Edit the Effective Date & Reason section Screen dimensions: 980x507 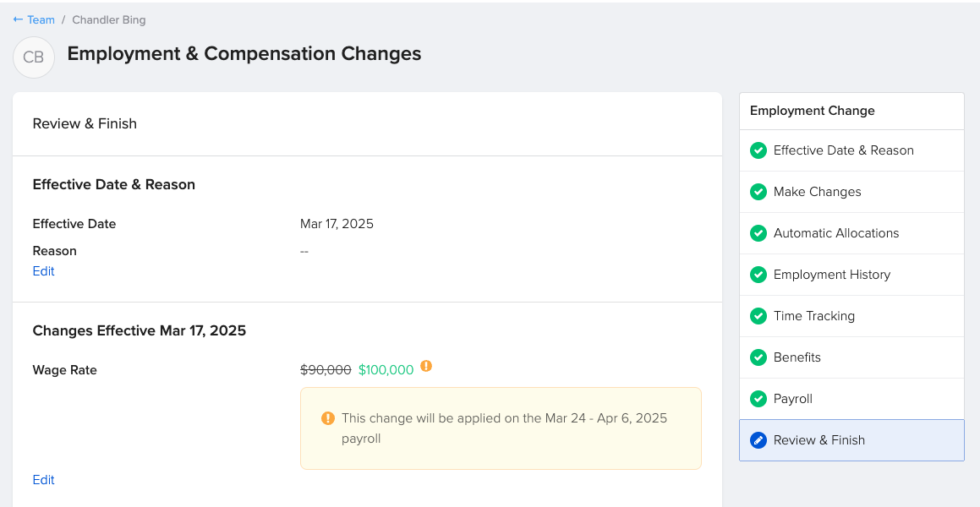(43, 271)
